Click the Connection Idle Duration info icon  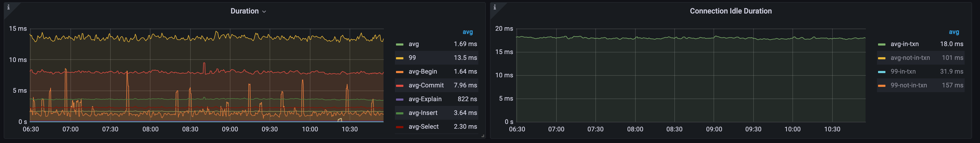click(495, 7)
